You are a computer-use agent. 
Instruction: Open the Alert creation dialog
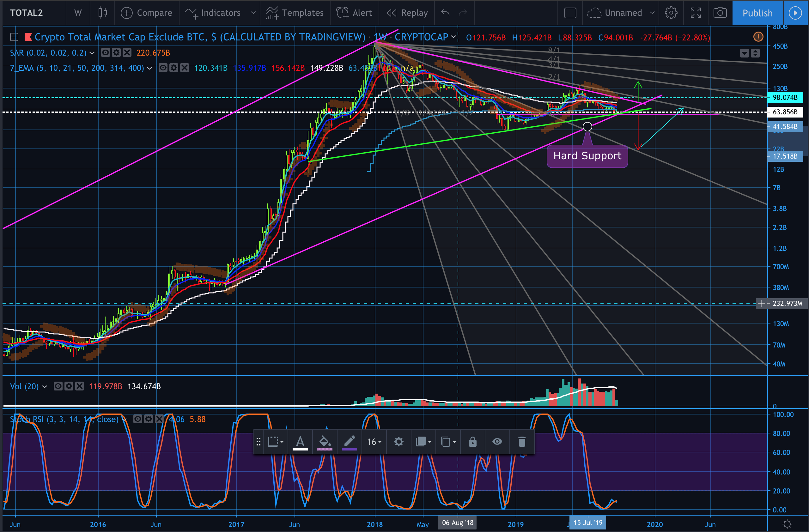(x=354, y=13)
